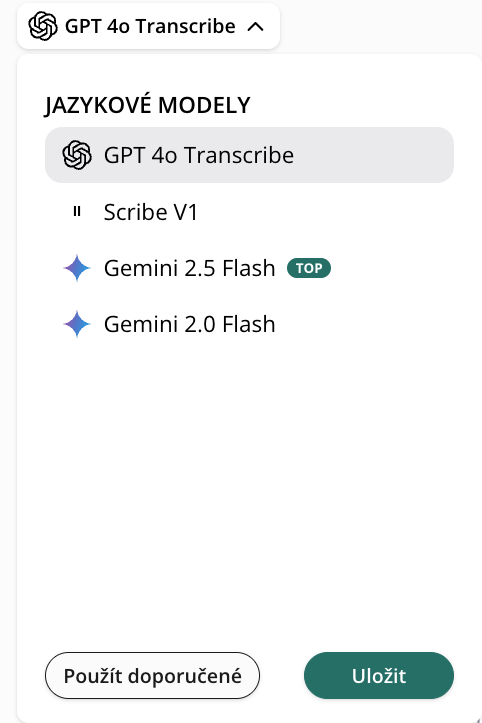The width and height of the screenshot is (482, 723).
Task: Click the Gemini 2.5 Flash label text
Action: [190, 268]
